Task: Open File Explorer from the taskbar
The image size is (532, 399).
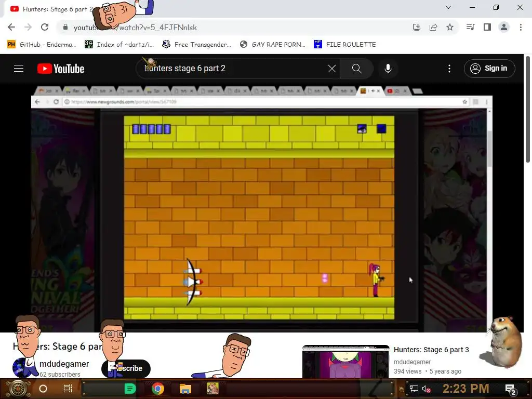Action: tap(185, 389)
